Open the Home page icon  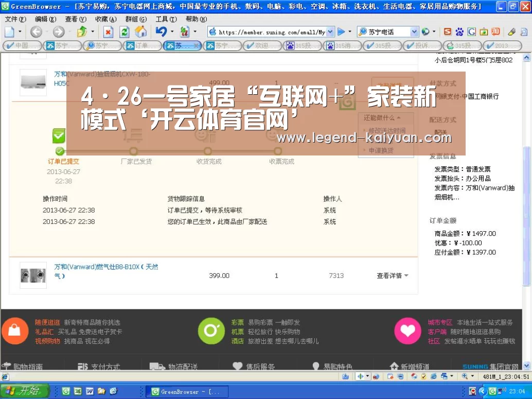[140, 32]
